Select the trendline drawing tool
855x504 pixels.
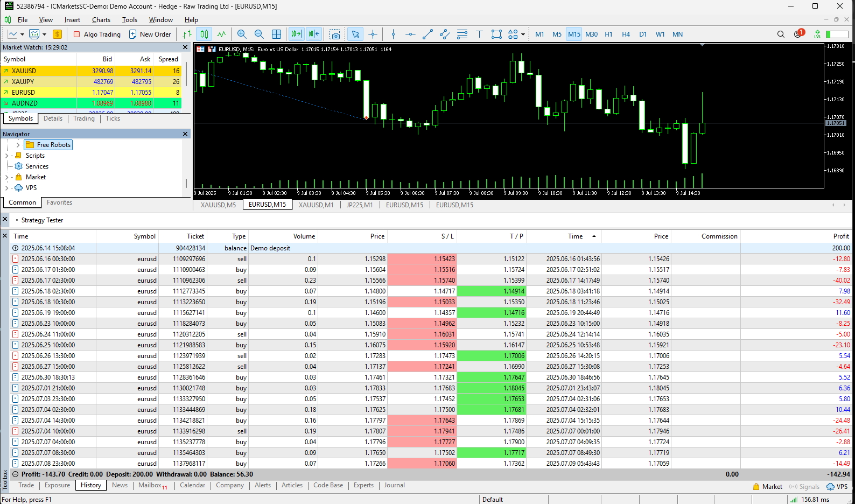tap(428, 34)
